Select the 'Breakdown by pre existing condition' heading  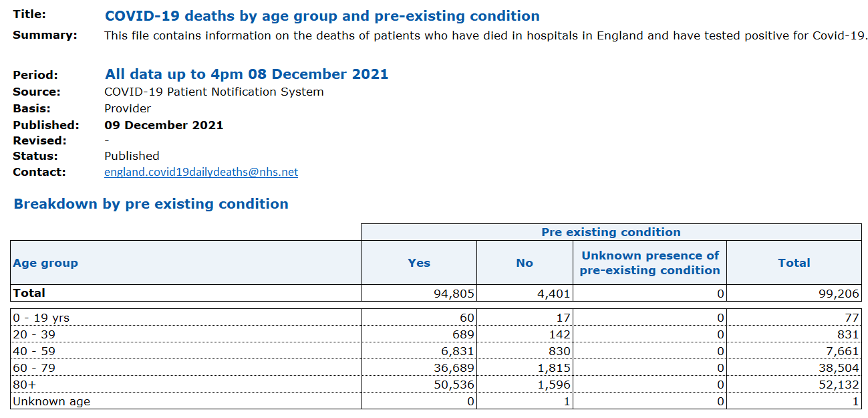151,204
